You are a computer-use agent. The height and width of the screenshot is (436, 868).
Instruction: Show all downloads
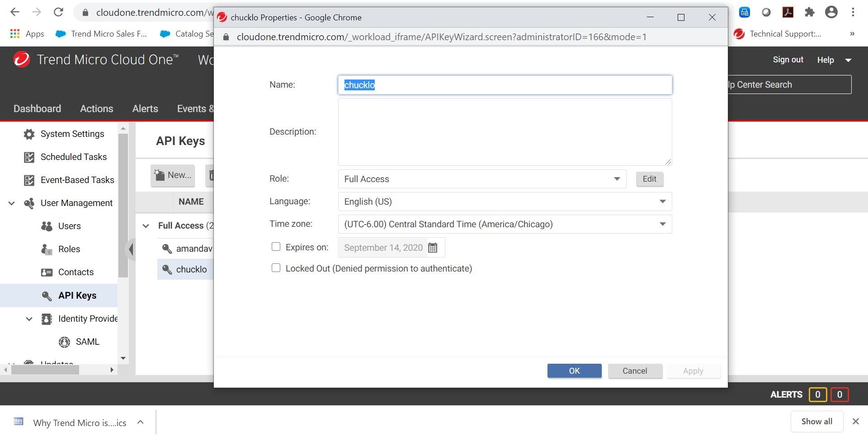(x=816, y=422)
